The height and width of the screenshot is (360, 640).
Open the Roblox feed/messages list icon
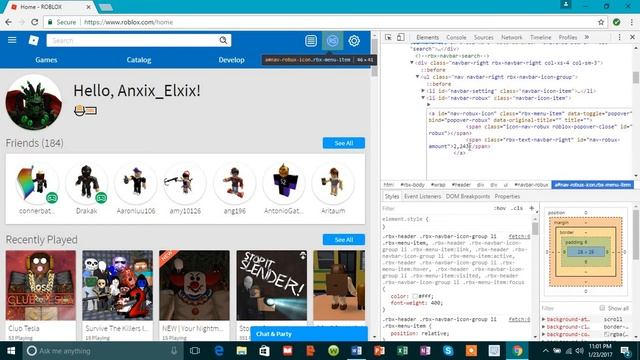coord(311,40)
